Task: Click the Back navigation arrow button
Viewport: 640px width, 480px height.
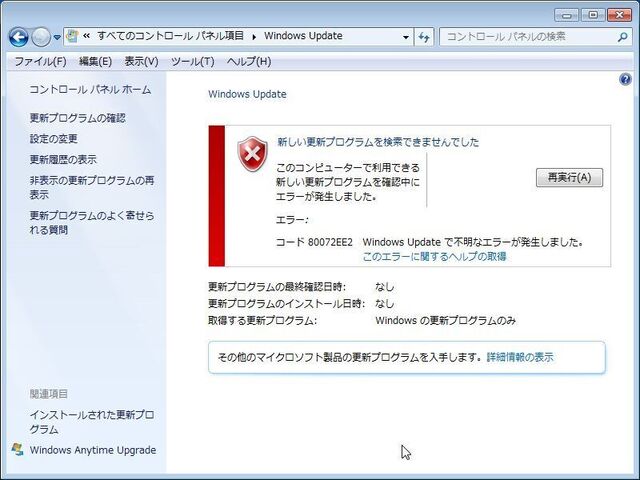Action: [19, 38]
